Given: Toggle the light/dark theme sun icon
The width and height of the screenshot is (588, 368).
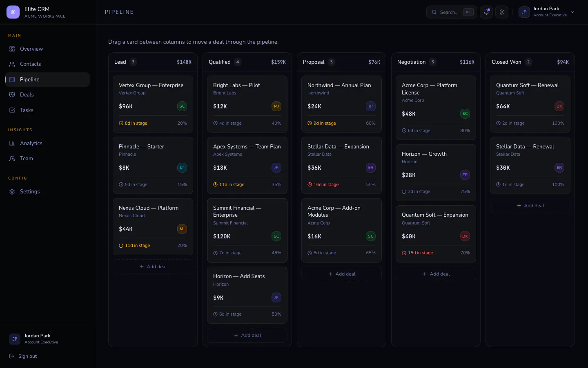Looking at the screenshot, I should pos(502,12).
